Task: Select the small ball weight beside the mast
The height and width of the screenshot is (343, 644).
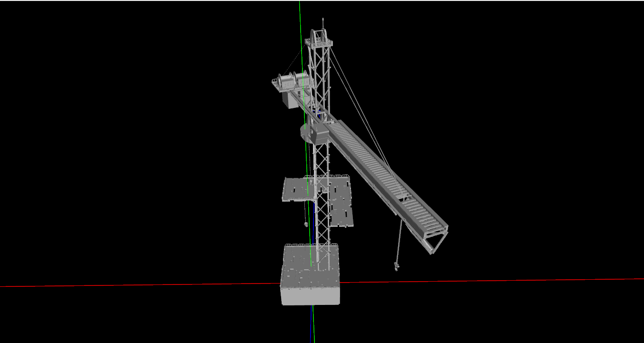Action: click(306, 224)
